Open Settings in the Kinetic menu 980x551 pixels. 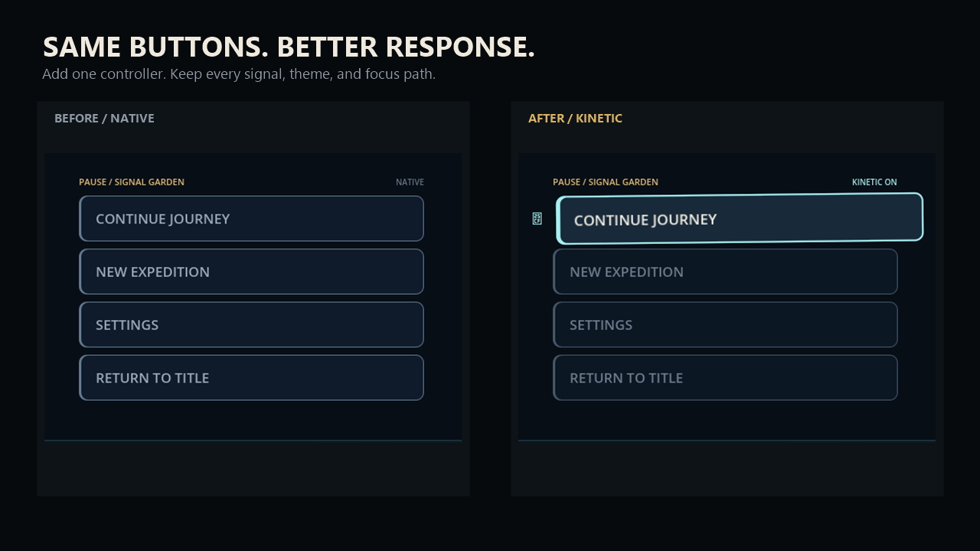(725, 324)
